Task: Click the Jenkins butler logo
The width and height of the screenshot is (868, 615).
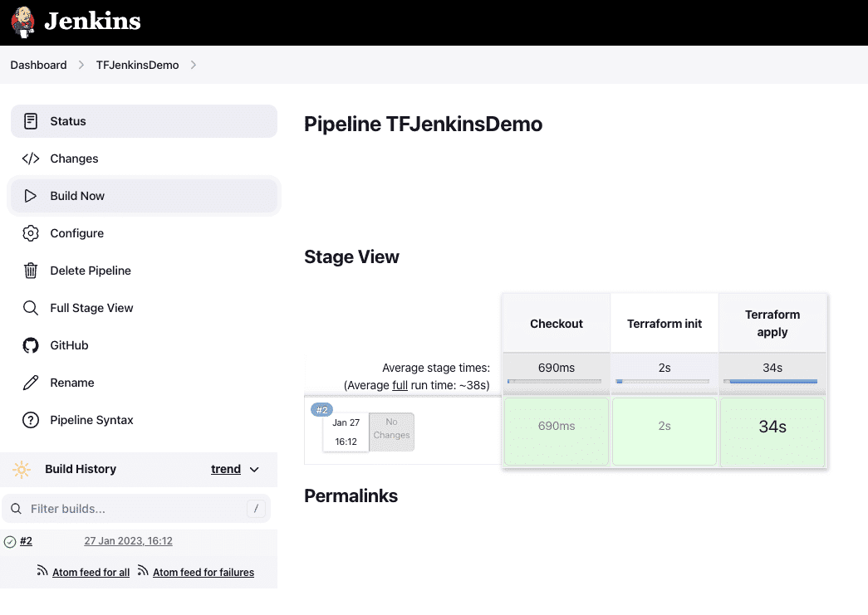Action: click(22, 22)
